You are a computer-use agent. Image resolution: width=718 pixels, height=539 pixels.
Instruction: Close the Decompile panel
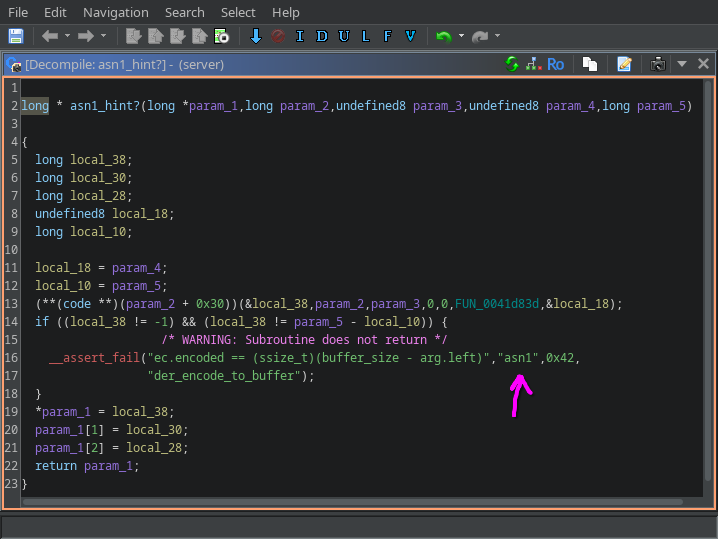pyautogui.click(x=703, y=64)
